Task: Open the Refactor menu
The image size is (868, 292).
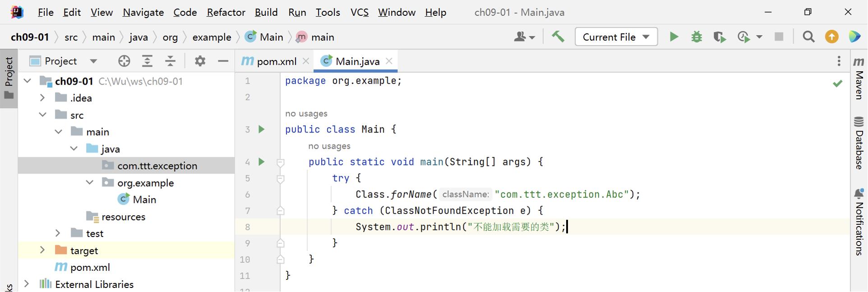Action: pos(226,12)
